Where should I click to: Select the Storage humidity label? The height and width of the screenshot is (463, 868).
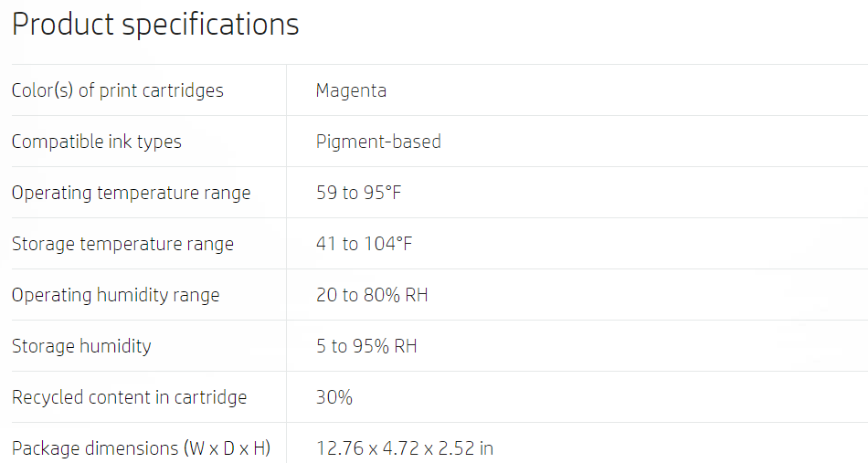81,346
